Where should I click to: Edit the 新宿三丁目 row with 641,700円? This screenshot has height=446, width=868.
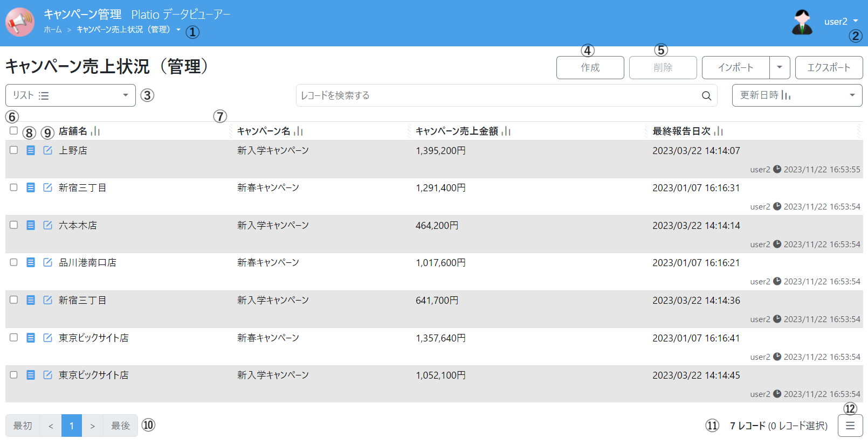click(48, 300)
